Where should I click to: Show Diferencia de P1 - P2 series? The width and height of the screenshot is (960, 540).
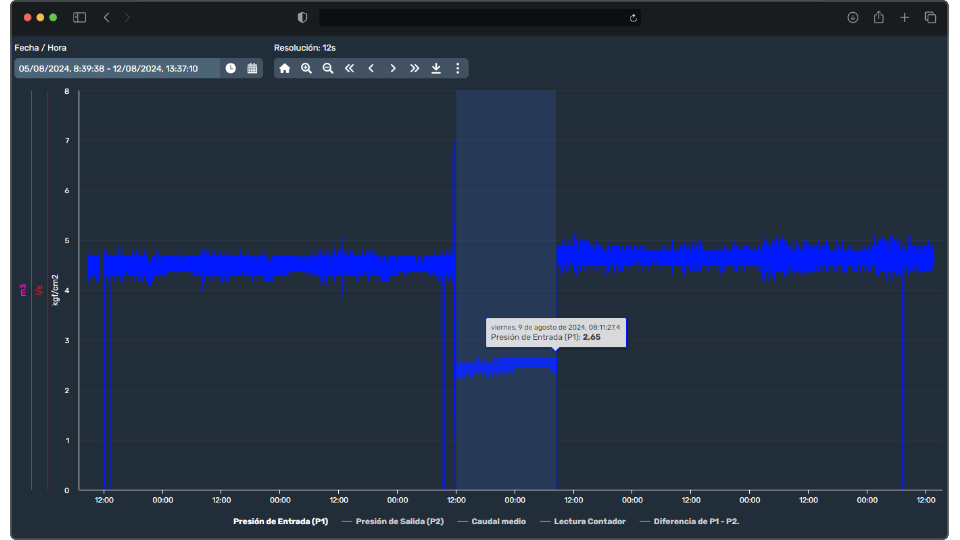point(696,521)
